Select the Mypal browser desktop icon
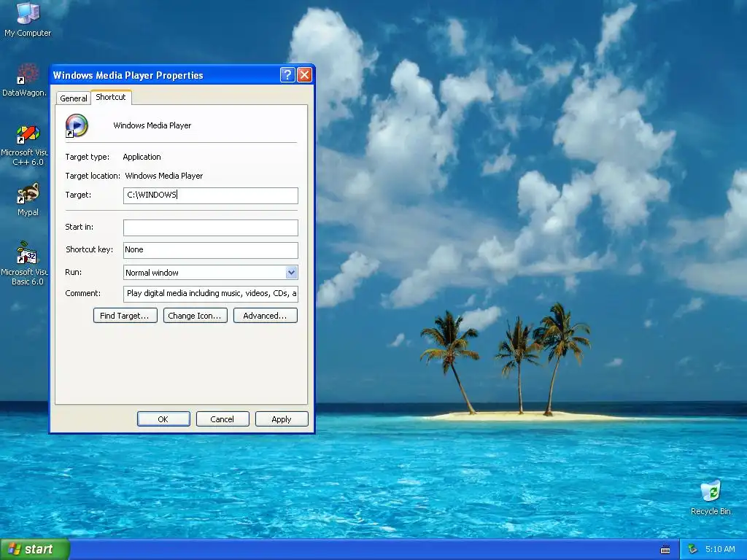The height and width of the screenshot is (560, 747). pyautogui.click(x=28, y=200)
